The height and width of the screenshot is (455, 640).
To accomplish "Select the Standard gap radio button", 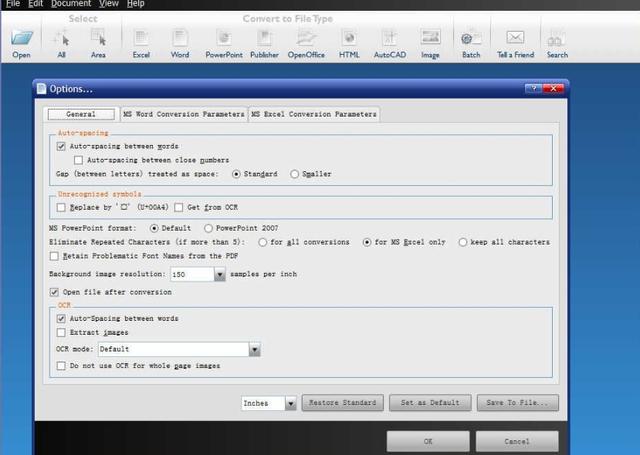I will click(x=236, y=174).
